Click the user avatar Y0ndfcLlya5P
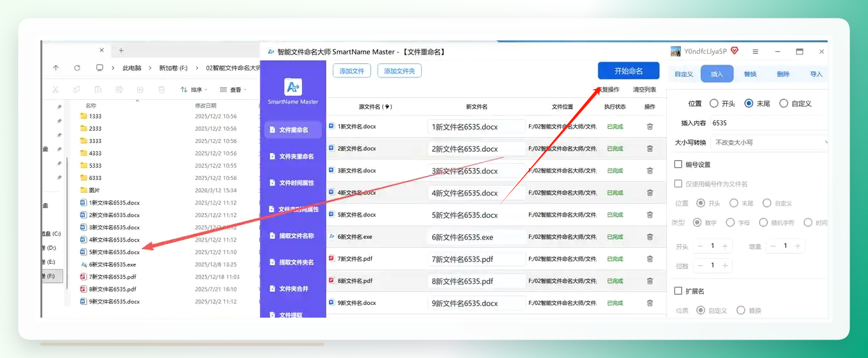The image size is (868, 358). click(x=676, y=51)
